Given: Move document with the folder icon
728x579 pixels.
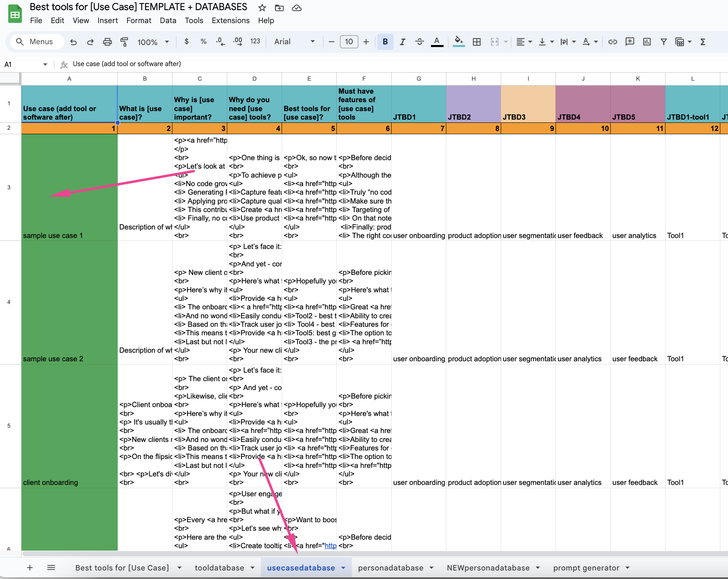Looking at the screenshot, I should [x=279, y=8].
